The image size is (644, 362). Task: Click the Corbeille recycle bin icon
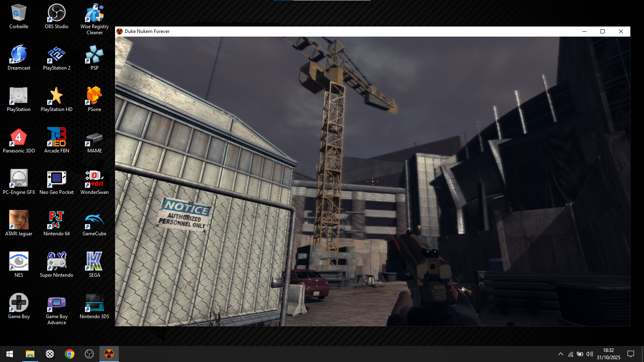point(19,13)
